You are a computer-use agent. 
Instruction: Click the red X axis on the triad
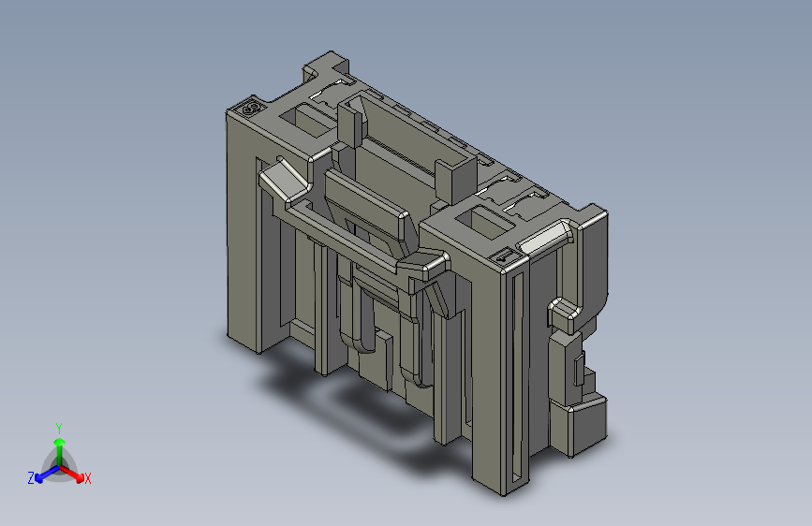(x=72, y=474)
